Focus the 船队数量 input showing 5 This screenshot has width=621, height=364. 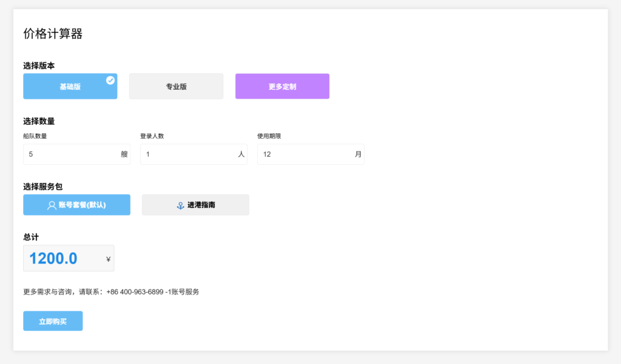click(70, 154)
